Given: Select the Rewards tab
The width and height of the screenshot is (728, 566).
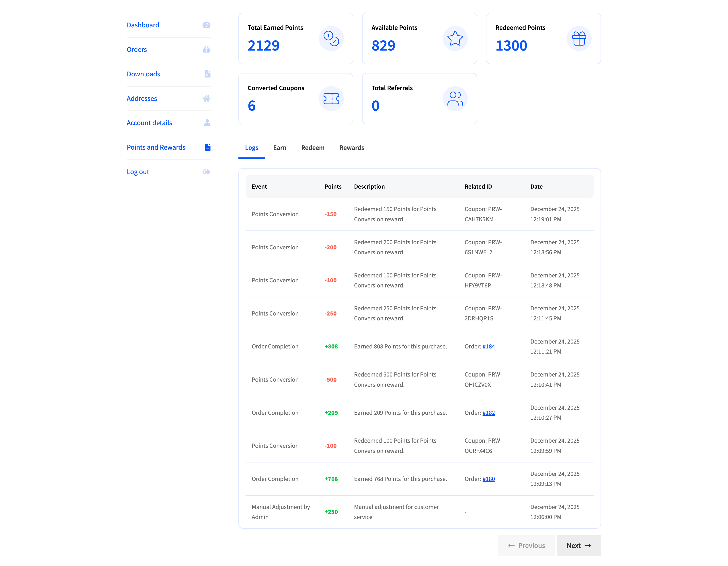Looking at the screenshot, I should (351, 148).
